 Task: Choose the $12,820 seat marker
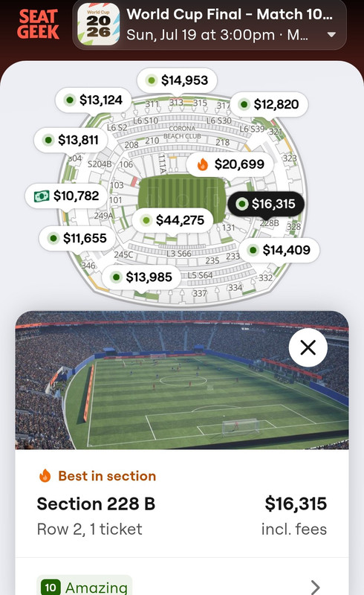[269, 104]
